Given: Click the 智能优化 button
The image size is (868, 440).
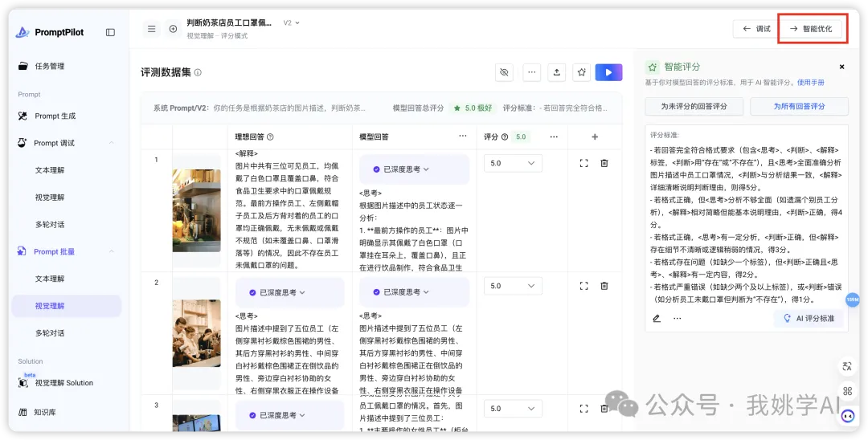Looking at the screenshot, I should pos(813,29).
